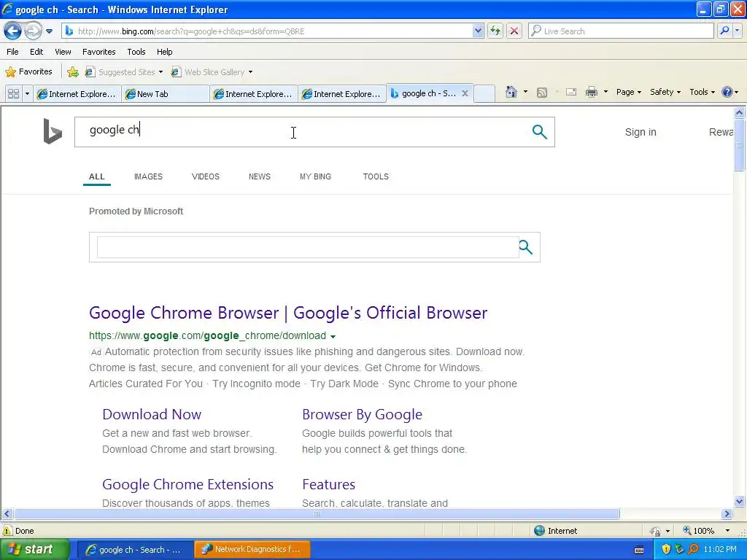Click the Windows start button
Image resolution: width=747 pixels, height=560 pixels.
coord(34,549)
